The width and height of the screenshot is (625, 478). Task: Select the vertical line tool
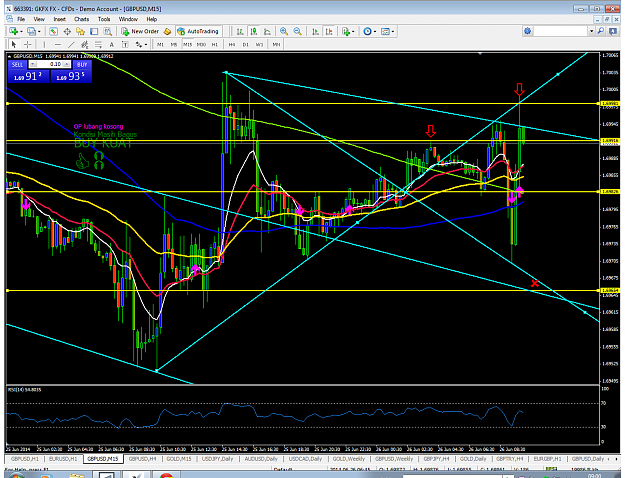click(x=44, y=44)
